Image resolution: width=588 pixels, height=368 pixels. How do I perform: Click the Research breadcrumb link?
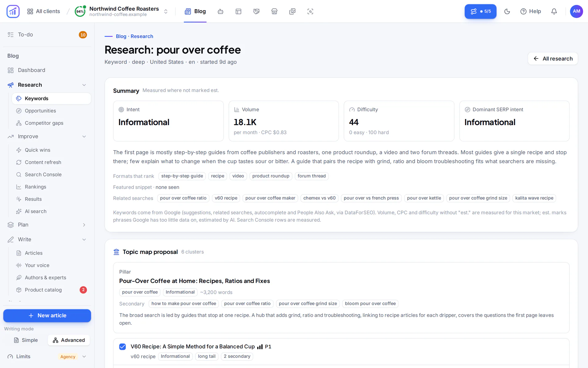point(142,36)
